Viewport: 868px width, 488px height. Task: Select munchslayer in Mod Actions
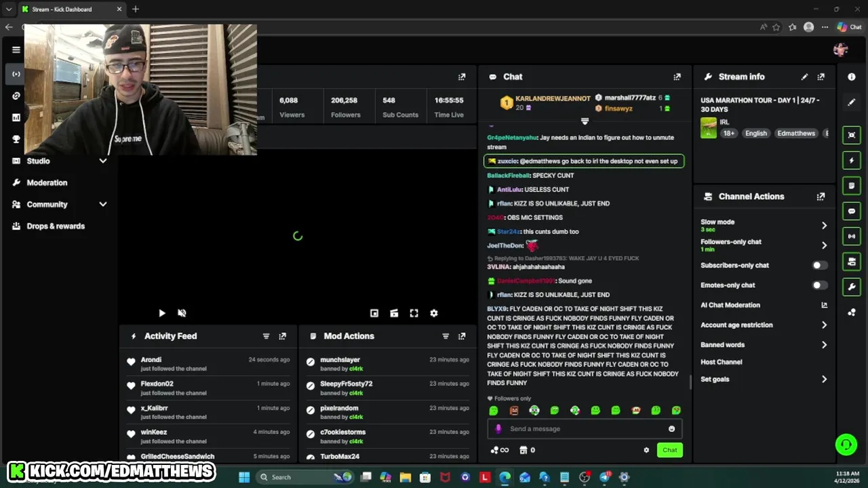tap(340, 360)
